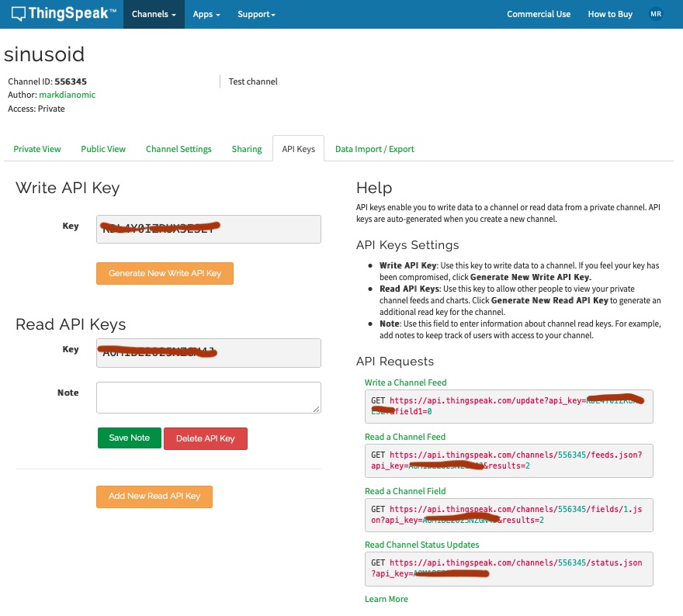Click inside the Note text area
683x616 pixels.
click(x=208, y=397)
